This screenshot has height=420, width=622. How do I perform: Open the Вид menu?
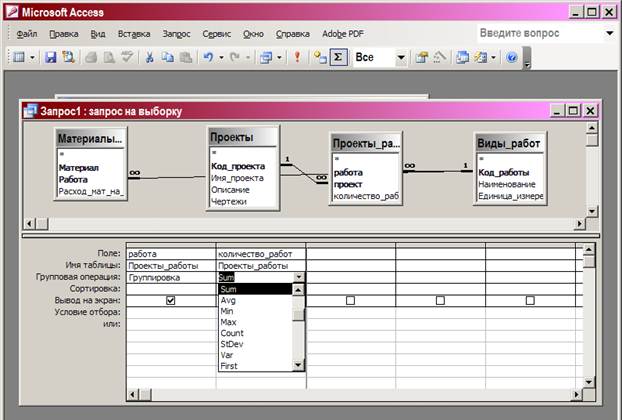click(x=98, y=34)
